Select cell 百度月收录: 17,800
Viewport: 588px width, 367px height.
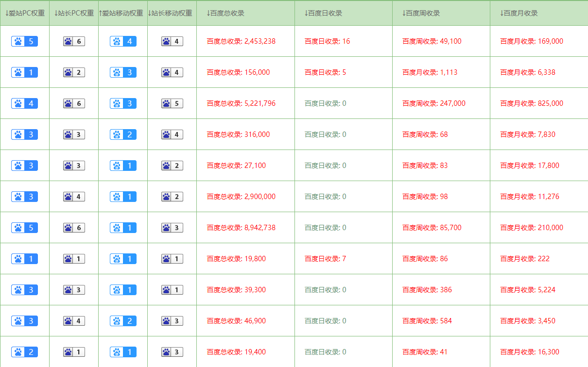[530, 166]
